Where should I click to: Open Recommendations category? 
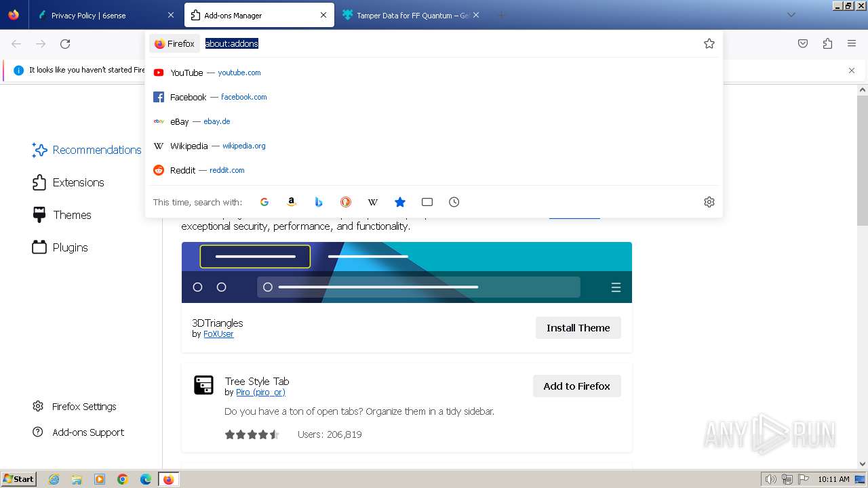(x=87, y=150)
